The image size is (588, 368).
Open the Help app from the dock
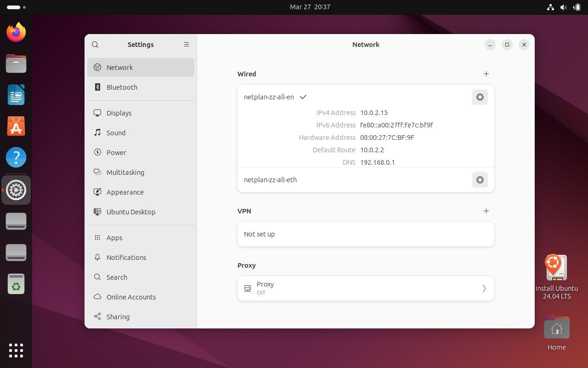(x=16, y=157)
